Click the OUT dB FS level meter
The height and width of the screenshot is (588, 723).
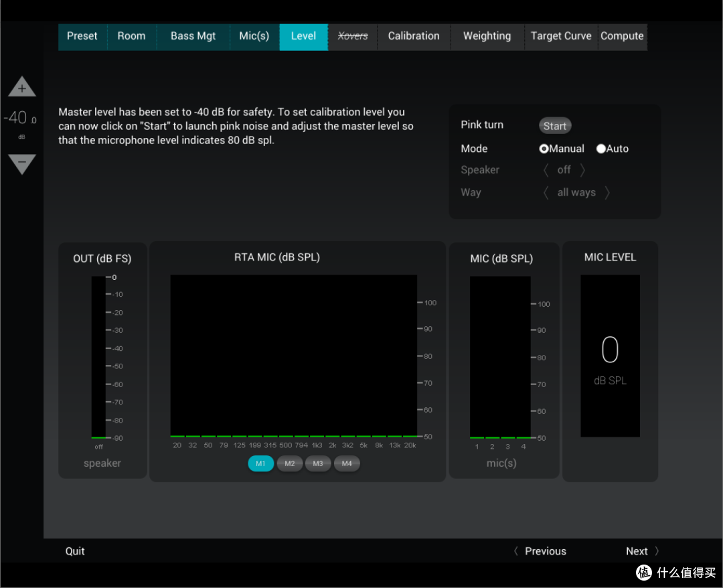pyautogui.click(x=98, y=357)
